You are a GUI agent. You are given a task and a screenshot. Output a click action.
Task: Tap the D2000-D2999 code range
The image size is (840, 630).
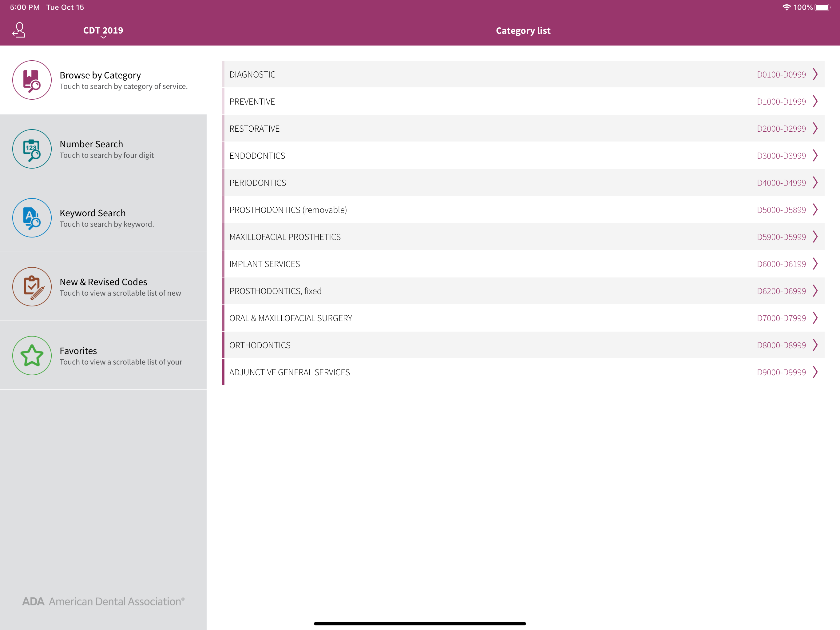781,129
